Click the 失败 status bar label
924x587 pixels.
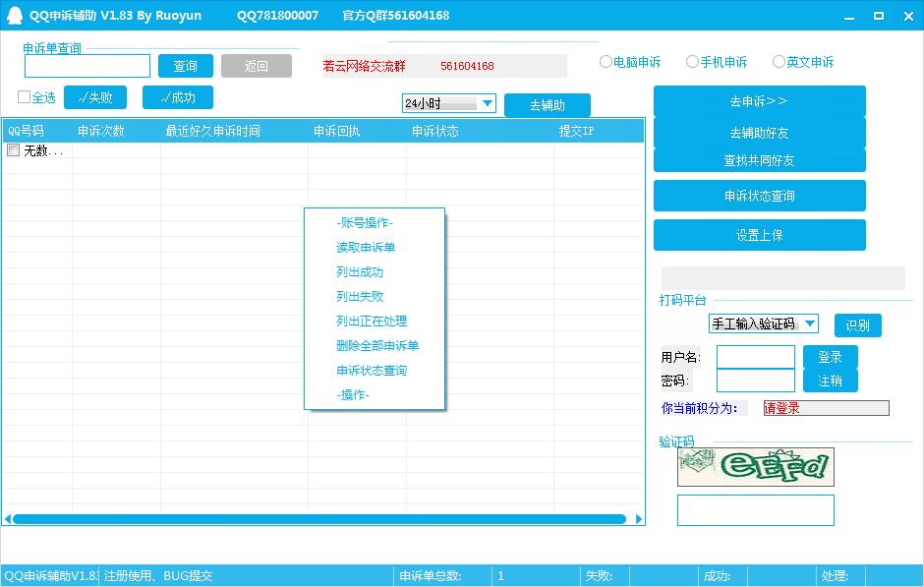click(599, 576)
